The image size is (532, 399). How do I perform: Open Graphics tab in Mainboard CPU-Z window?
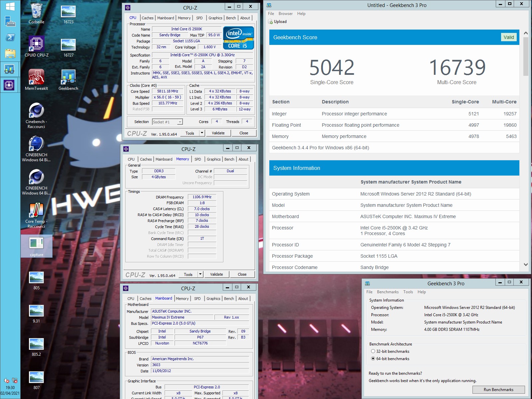213,299
